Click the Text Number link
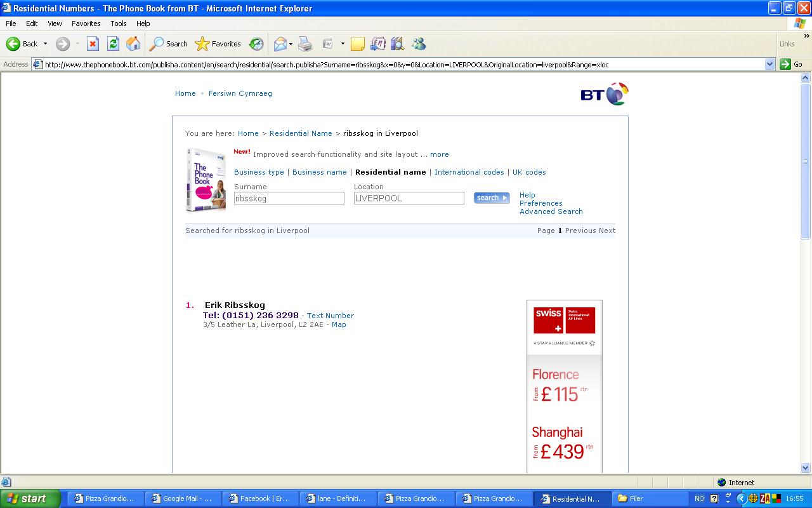Viewport: 812px width, 508px height. (x=331, y=316)
